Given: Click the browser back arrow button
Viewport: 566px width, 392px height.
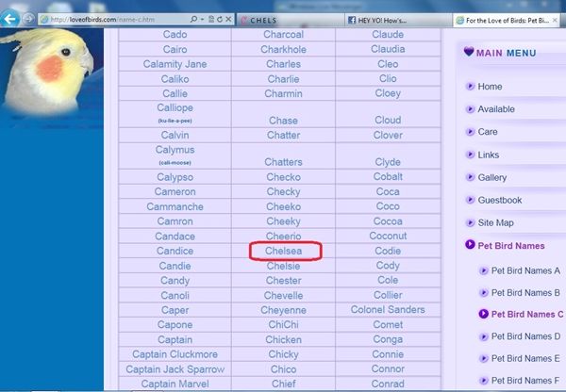Looking at the screenshot, I should click(x=9, y=18).
